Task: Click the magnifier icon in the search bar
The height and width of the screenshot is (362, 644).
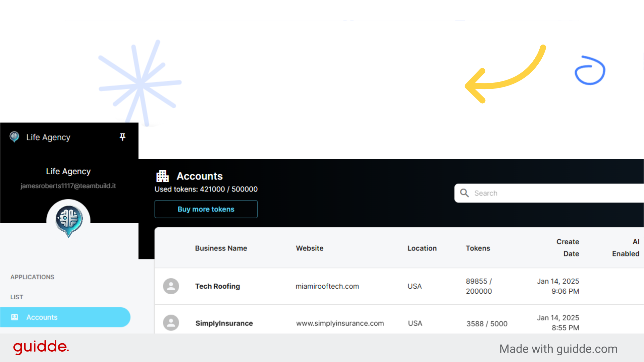Action: coord(464,193)
